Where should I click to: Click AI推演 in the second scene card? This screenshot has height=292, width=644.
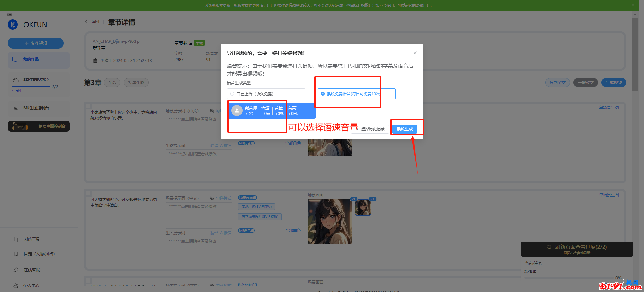point(226,233)
